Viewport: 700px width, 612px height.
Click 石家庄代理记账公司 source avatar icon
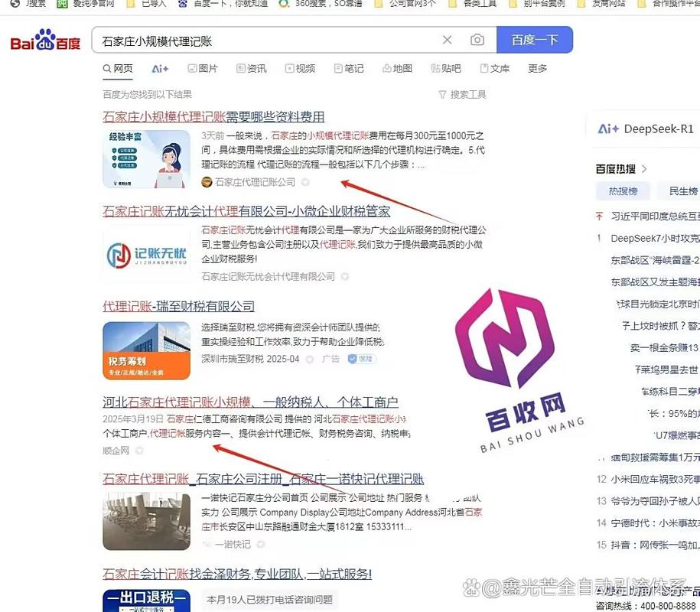point(207,182)
